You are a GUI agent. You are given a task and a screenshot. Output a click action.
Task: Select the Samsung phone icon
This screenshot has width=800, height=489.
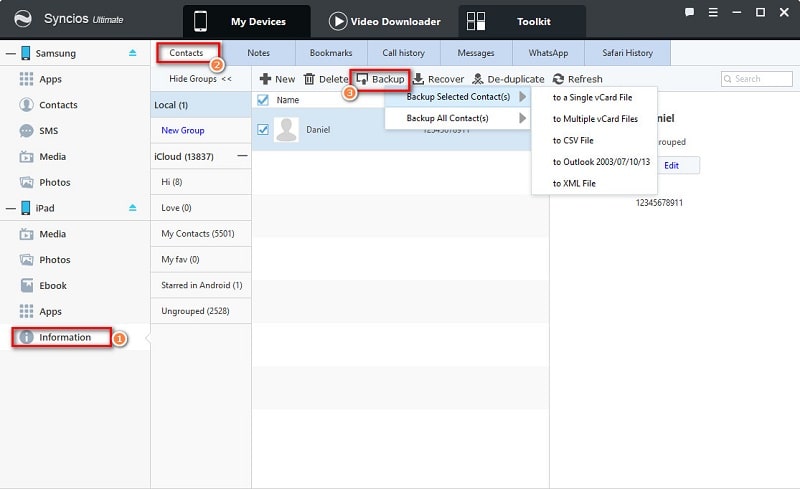(26, 53)
